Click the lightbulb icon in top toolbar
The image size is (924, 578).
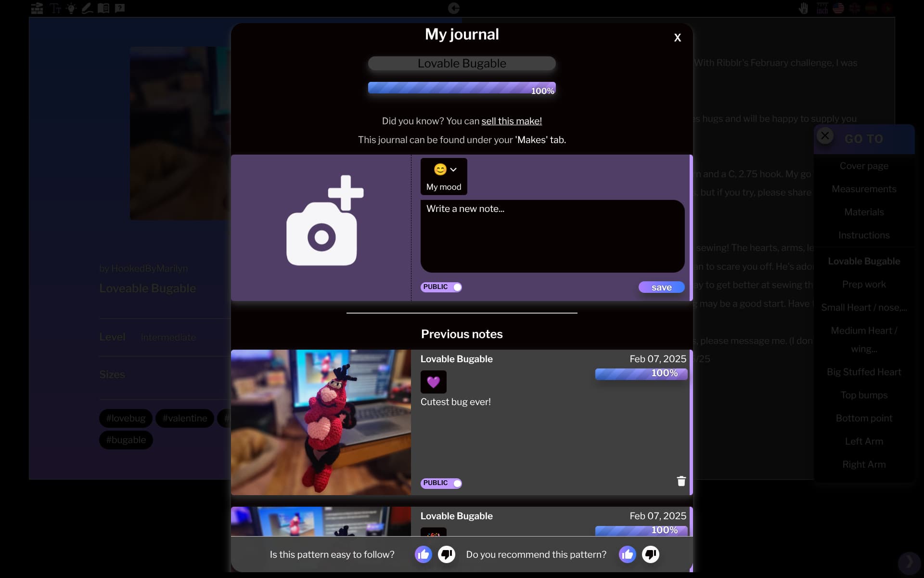[71, 8]
